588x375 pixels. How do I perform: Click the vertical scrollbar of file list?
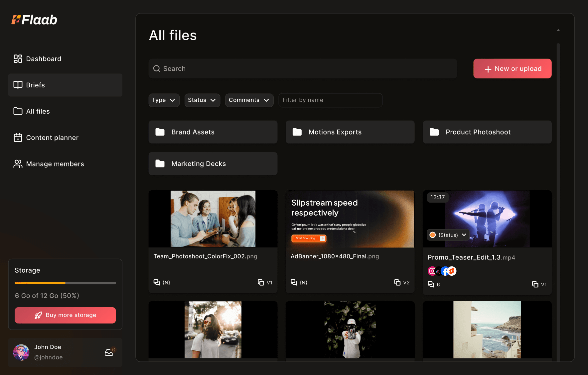[x=558, y=202]
